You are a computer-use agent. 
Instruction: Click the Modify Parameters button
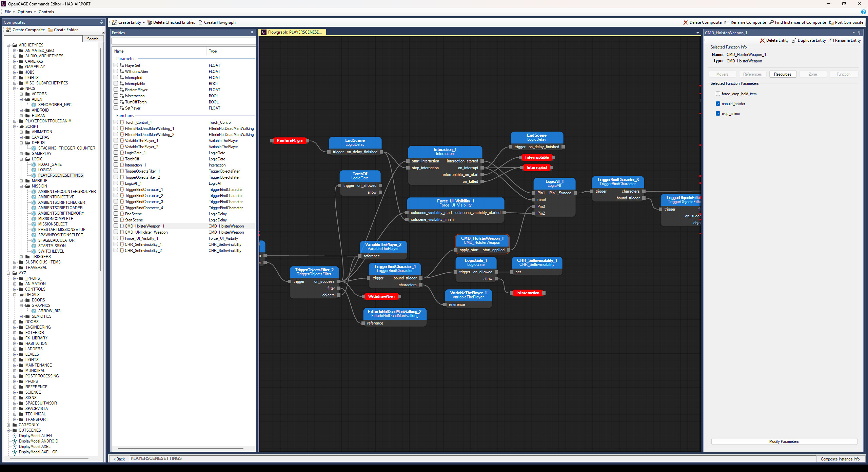coord(784,441)
